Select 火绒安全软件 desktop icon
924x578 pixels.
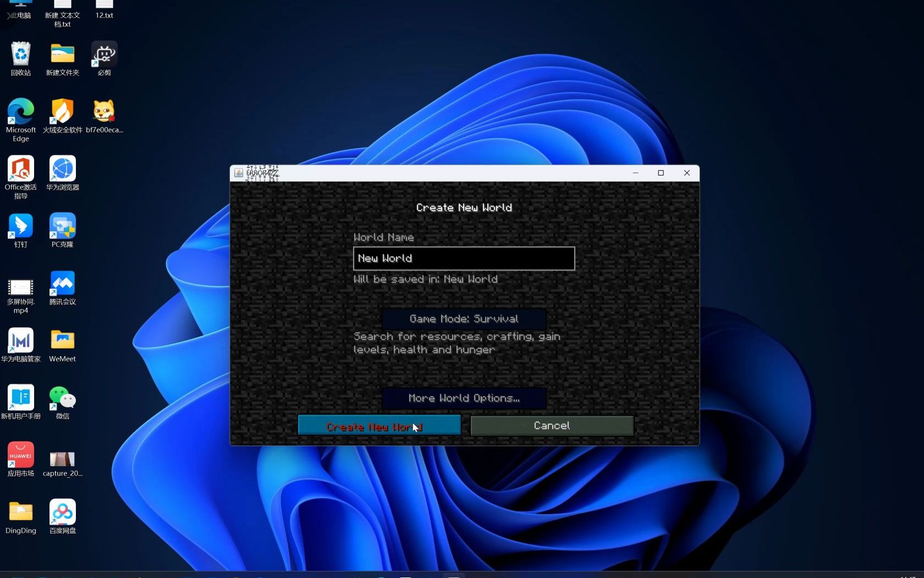coord(63,116)
